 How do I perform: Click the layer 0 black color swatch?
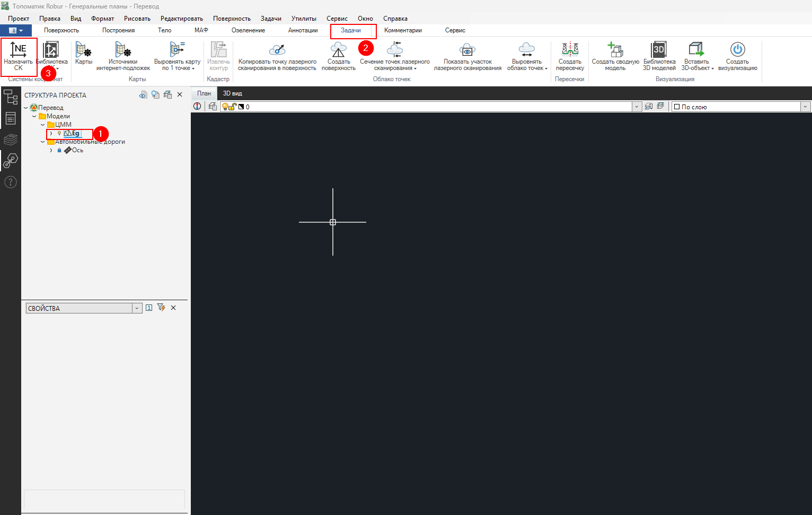(241, 107)
